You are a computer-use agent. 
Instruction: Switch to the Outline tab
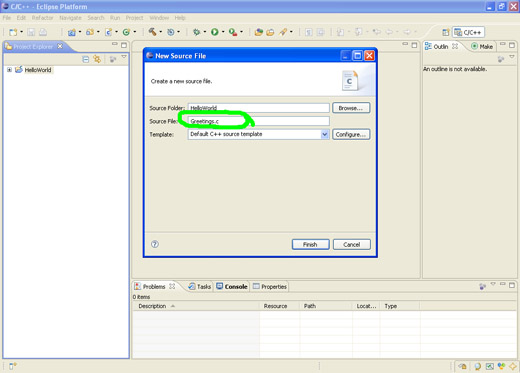(x=441, y=47)
